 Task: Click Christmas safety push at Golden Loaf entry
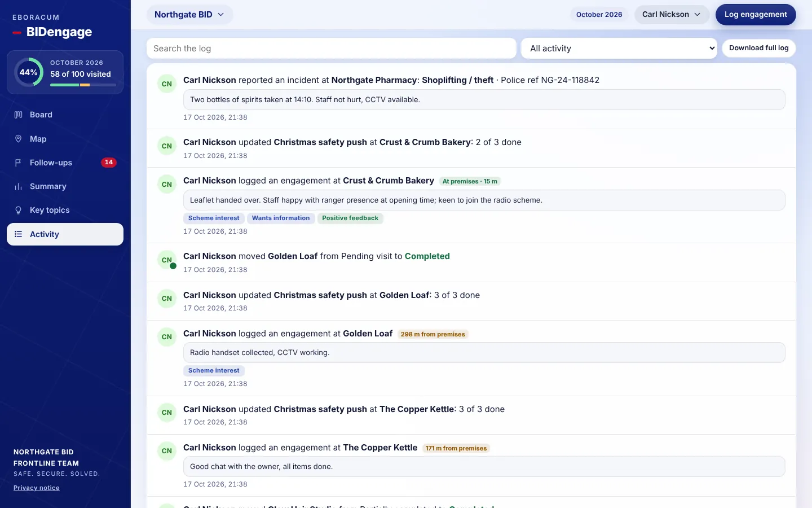click(x=320, y=295)
